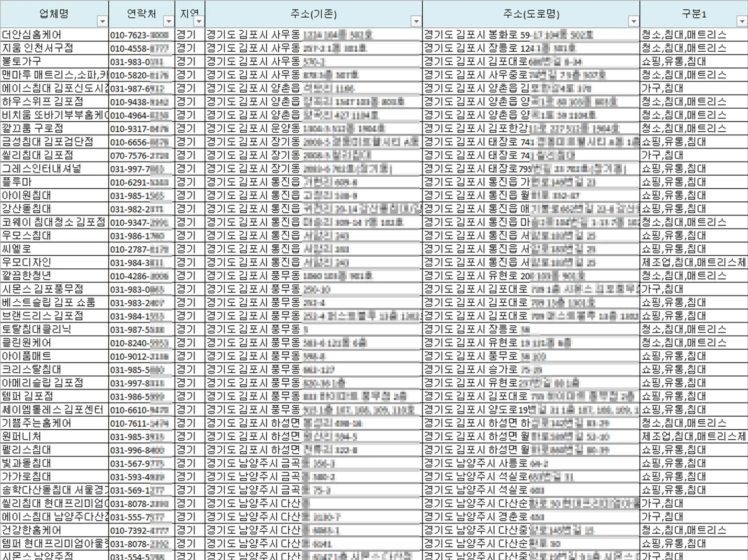
Task: Click the 깔끄미 구로점 cell
Action: click(x=54, y=129)
